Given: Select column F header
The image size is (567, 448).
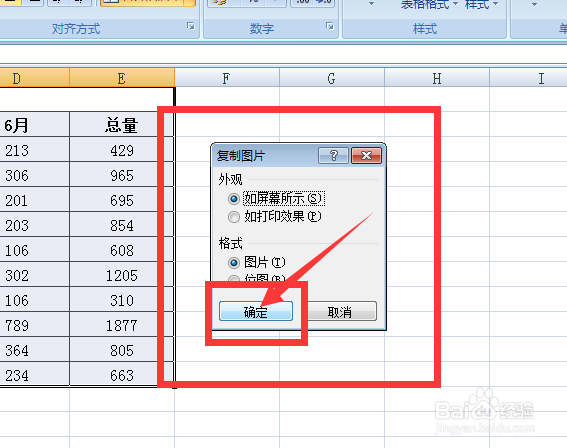Looking at the screenshot, I should pyautogui.click(x=227, y=78).
